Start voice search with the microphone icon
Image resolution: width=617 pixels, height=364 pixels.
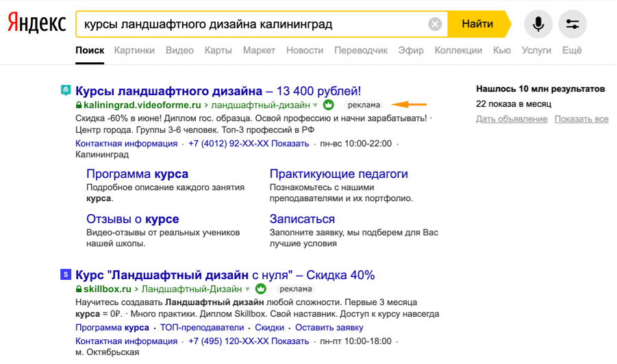538,24
